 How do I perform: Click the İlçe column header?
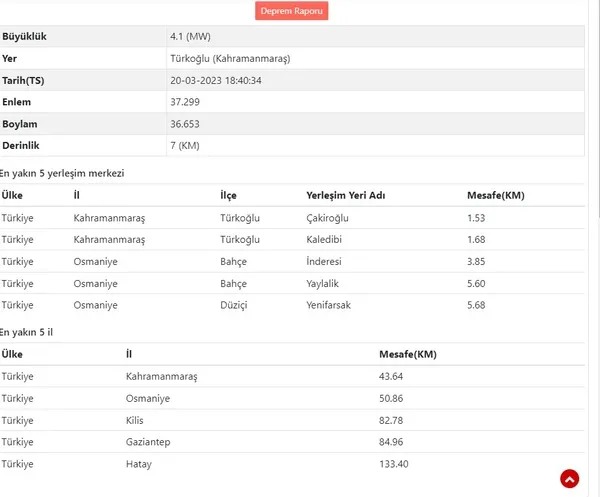[x=228, y=196]
